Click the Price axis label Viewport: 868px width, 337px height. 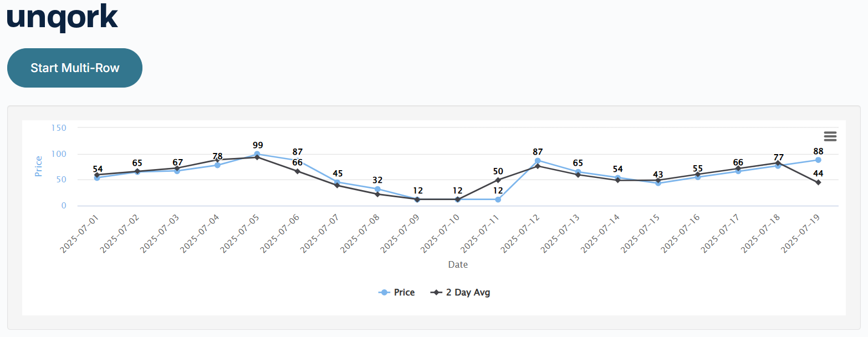pyautogui.click(x=38, y=165)
